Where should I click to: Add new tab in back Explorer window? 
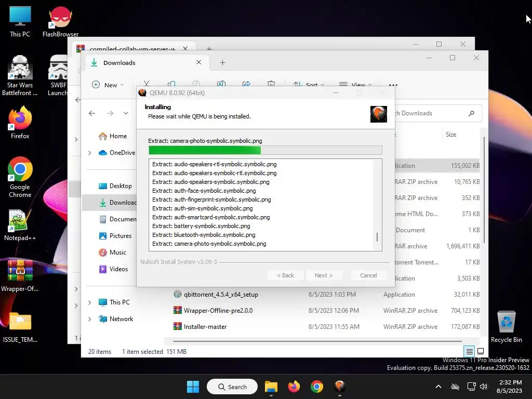(x=209, y=48)
